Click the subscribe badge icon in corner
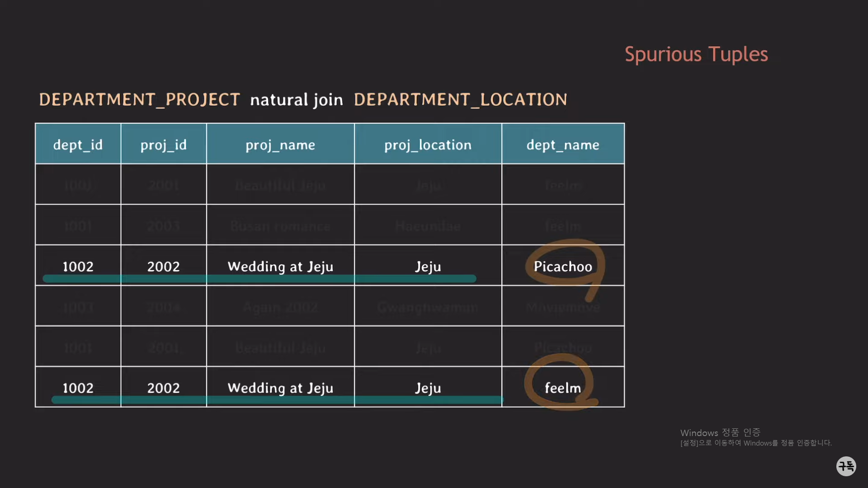This screenshot has height=488, width=868. (846, 466)
